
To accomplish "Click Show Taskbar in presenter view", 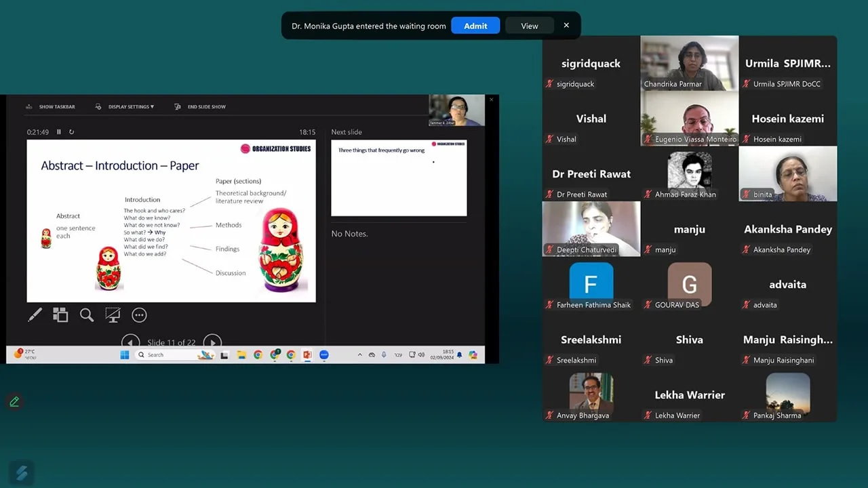I will coord(51,107).
